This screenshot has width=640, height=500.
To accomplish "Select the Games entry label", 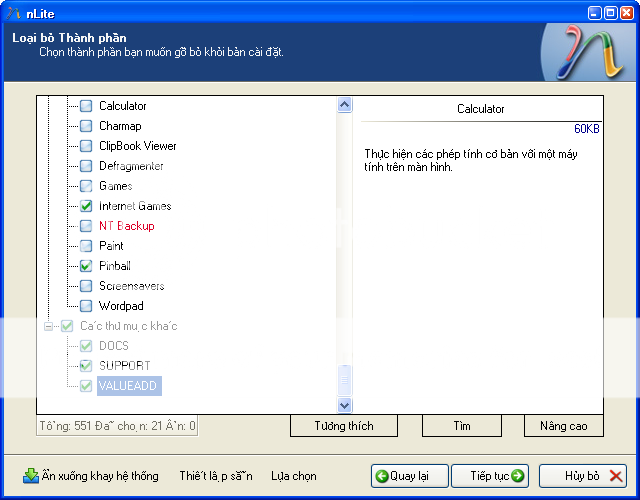I will (x=116, y=186).
